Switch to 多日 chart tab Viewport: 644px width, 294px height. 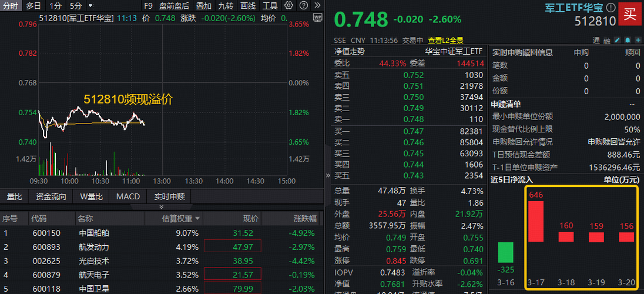[x=33, y=6]
